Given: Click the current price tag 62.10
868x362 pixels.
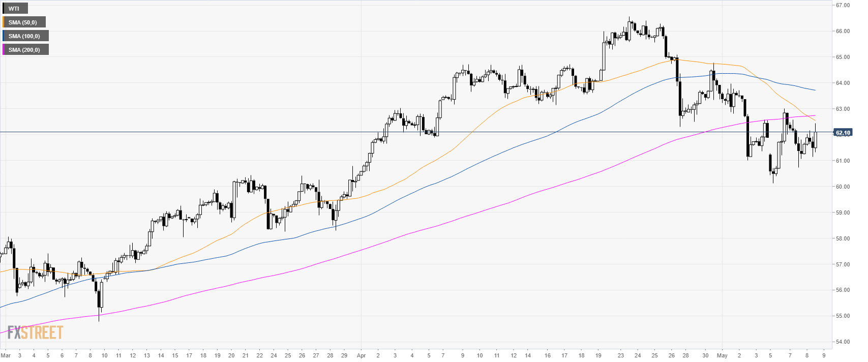Looking at the screenshot, I should point(843,133).
